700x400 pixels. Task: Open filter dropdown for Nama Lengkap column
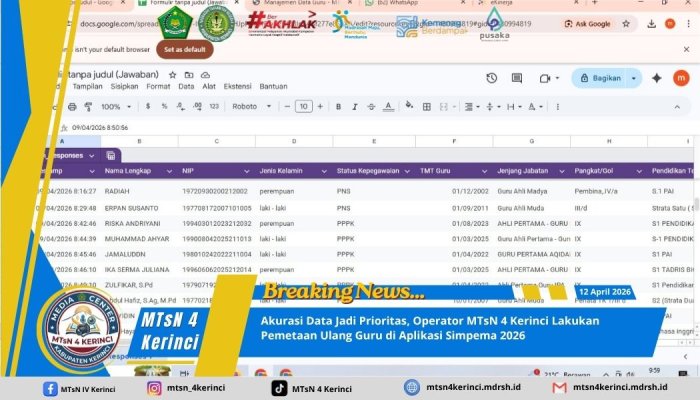click(x=169, y=171)
